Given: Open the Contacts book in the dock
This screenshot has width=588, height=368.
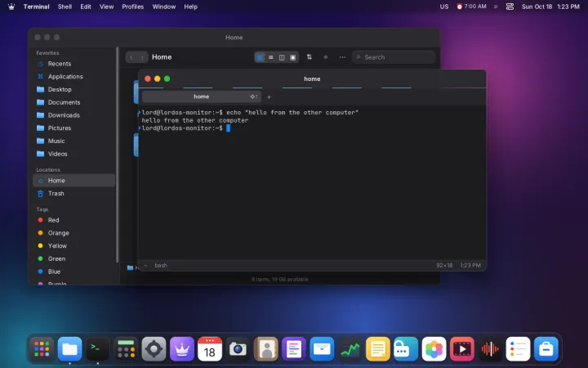Looking at the screenshot, I should (266, 349).
